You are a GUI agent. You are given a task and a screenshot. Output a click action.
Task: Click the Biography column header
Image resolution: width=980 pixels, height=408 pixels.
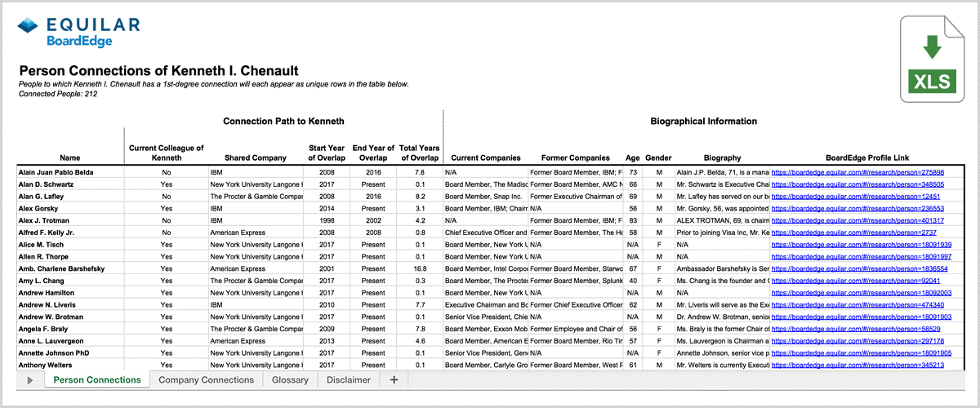[x=721, y=157]
